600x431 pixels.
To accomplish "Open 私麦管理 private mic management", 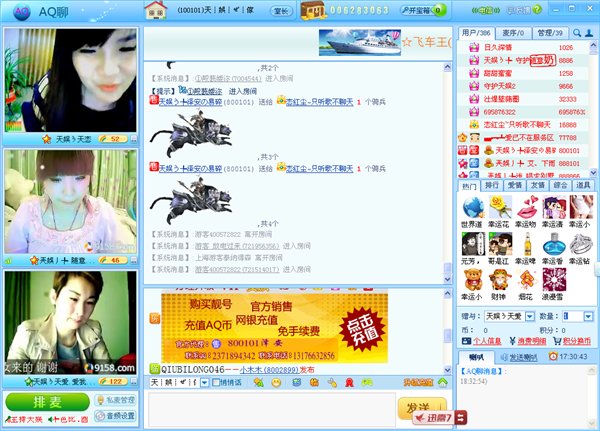I will coord(115,400).
